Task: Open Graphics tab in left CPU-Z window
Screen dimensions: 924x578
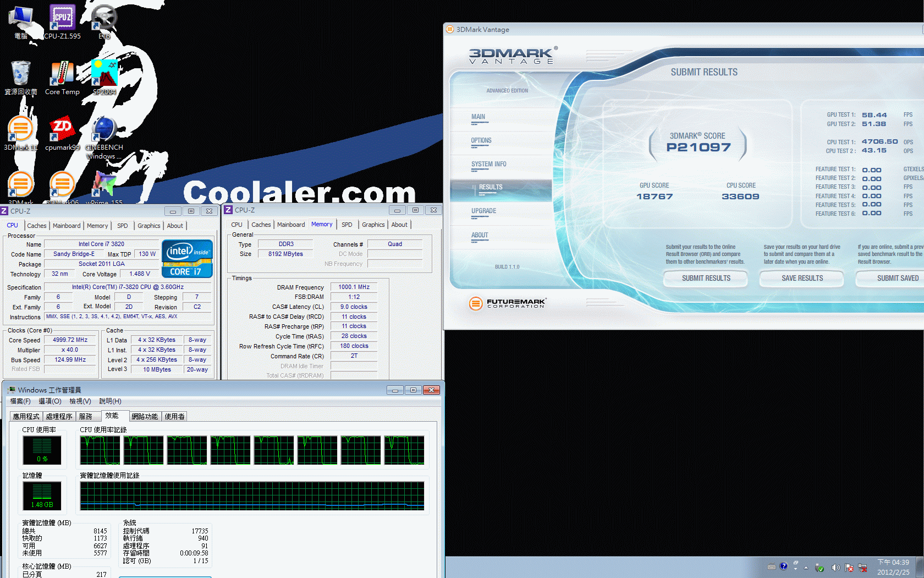Action: click(149, 226)
